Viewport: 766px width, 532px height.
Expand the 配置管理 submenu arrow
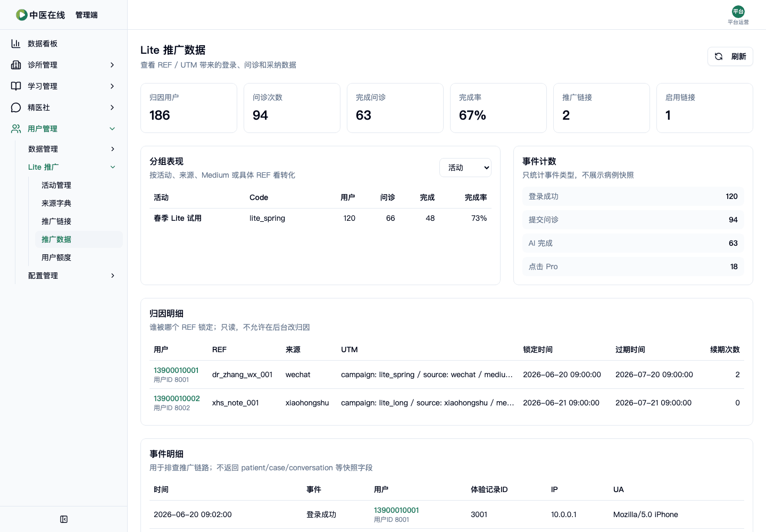click(x=113, y=276)
